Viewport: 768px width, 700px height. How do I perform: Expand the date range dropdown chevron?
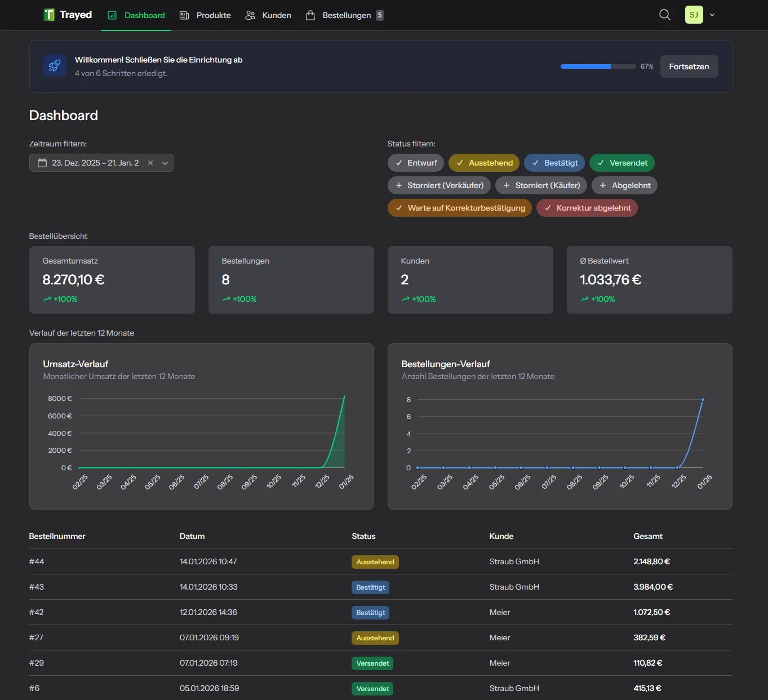coord(165,163)
